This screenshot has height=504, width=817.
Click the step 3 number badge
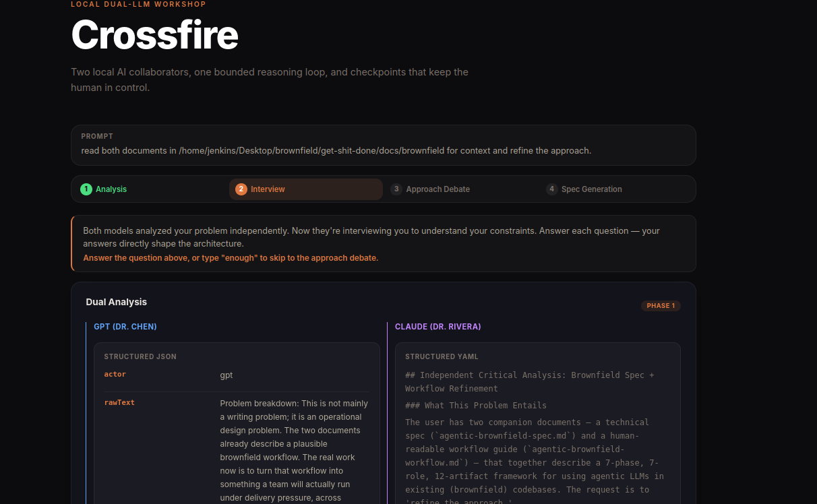click(396, 189)
